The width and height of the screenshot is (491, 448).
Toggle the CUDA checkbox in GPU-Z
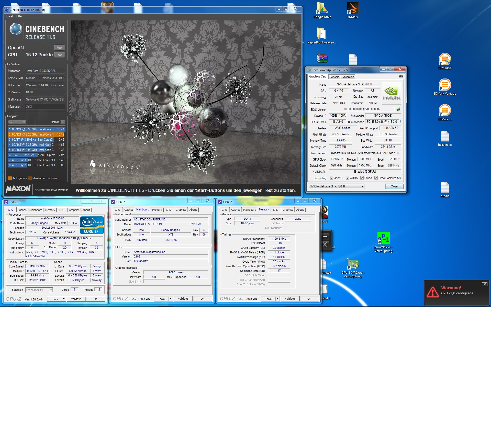(348, 178)
